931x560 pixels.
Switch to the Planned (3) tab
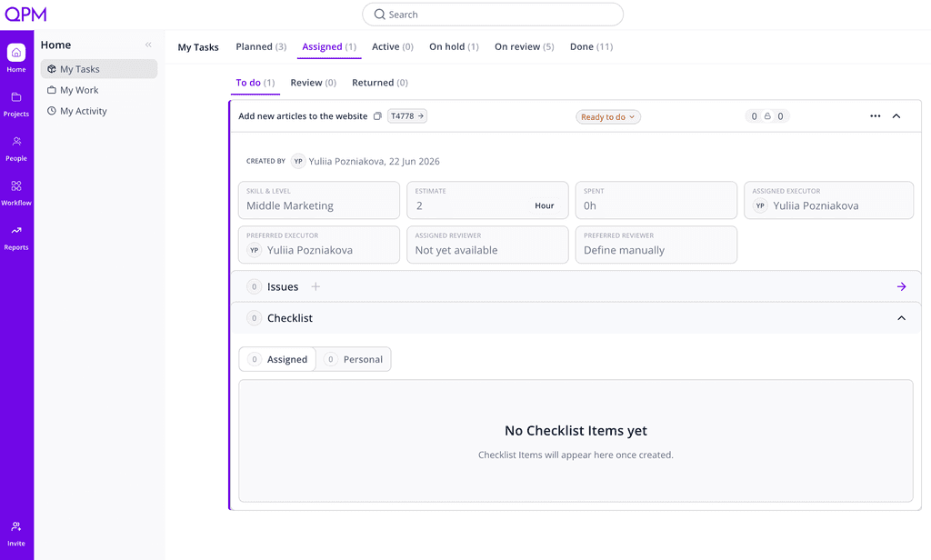tap(261, 46)
